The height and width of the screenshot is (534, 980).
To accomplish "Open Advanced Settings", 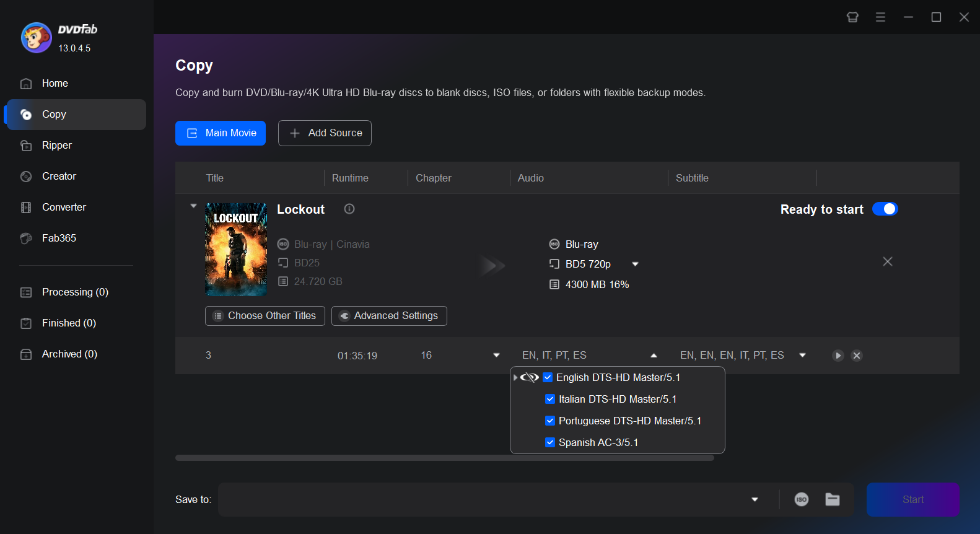I will tap(389, 316).
